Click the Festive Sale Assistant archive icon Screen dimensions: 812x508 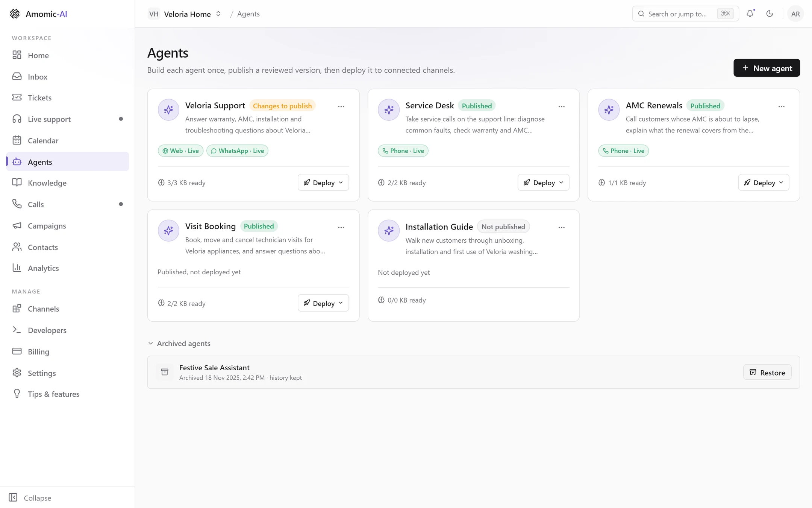[x=165, y=372]
